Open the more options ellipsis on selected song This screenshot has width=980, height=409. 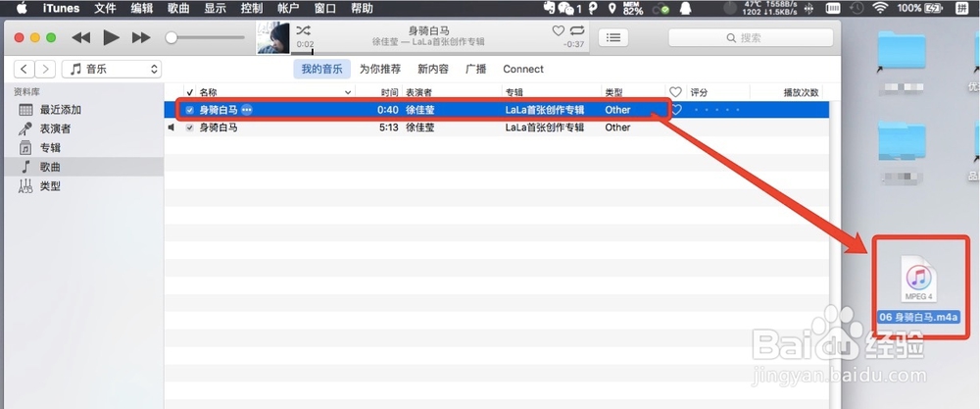247,110
